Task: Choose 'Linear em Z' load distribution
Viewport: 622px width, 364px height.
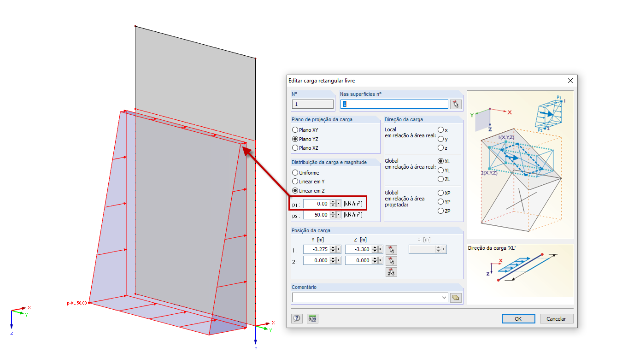Action: click(296, 190)
